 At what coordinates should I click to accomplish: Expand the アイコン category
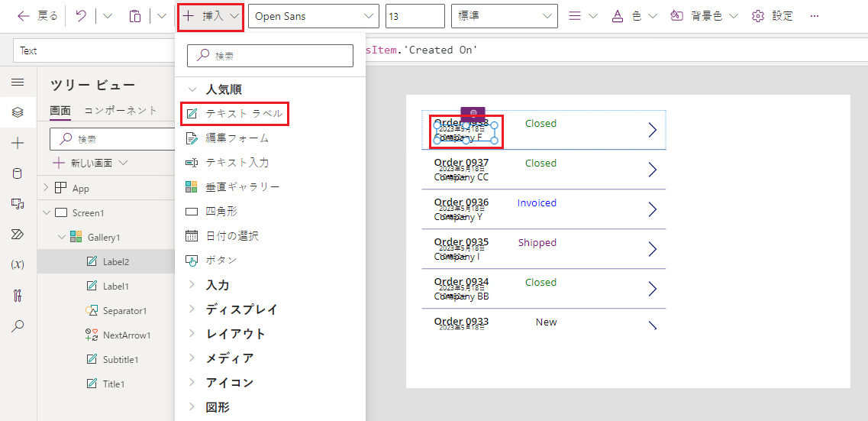point(192,382)
